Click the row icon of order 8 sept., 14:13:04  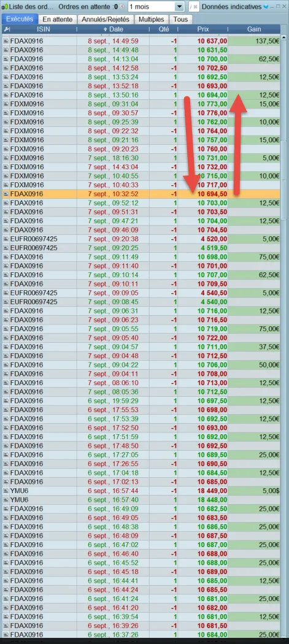pos(6,59)
